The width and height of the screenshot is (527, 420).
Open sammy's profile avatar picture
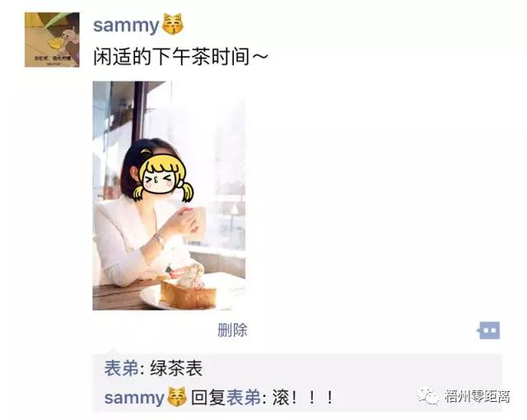(x=52, y=40)
